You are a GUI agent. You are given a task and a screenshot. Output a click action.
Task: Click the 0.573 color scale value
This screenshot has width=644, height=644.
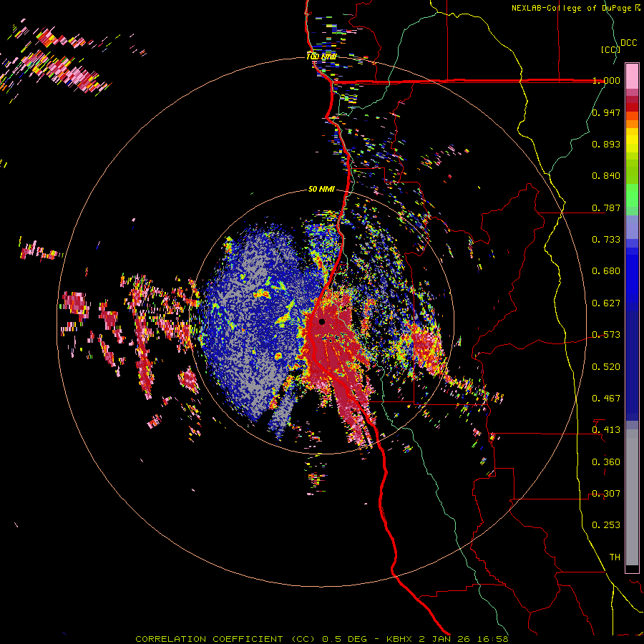[x=606, y=335]
